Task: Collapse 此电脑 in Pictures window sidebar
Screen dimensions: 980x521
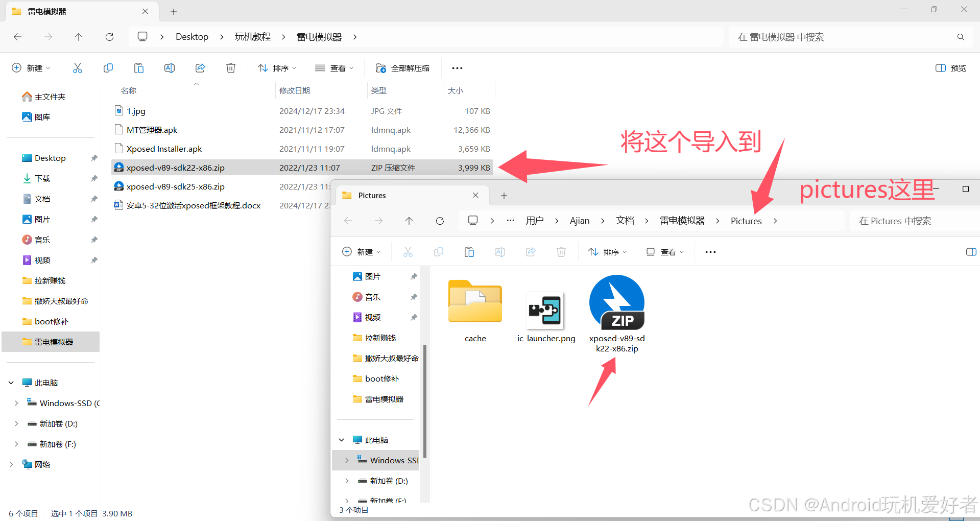Action: [342, 440]
